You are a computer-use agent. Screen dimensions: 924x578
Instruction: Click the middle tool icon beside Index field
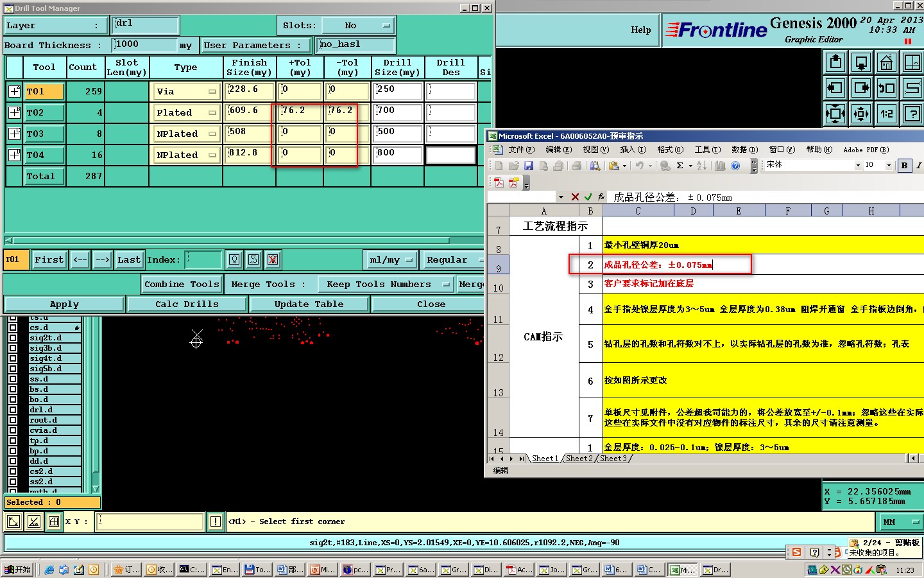point(253,259)
